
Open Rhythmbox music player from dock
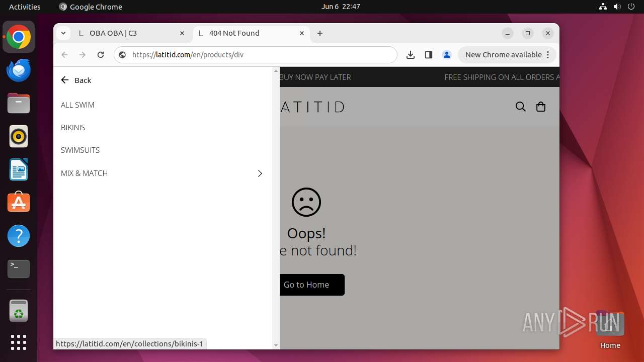click(19, 136)
